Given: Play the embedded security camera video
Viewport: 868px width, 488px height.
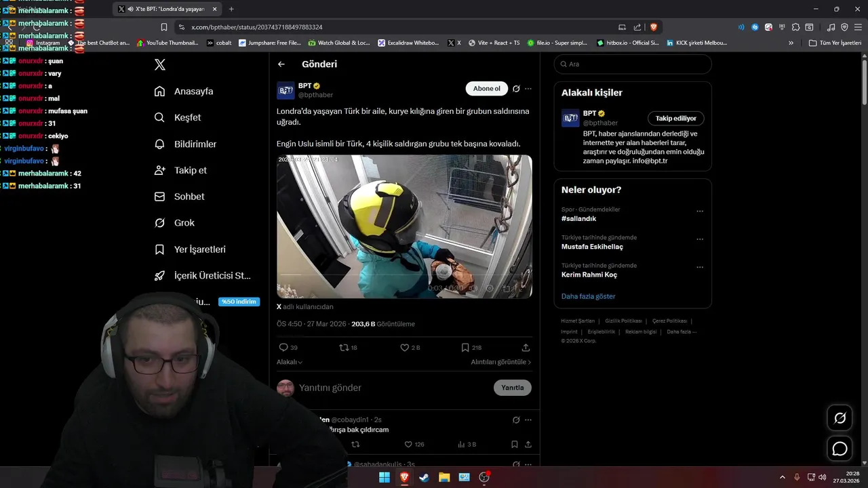Looking at the screenshot, I should tap(404, 226).
